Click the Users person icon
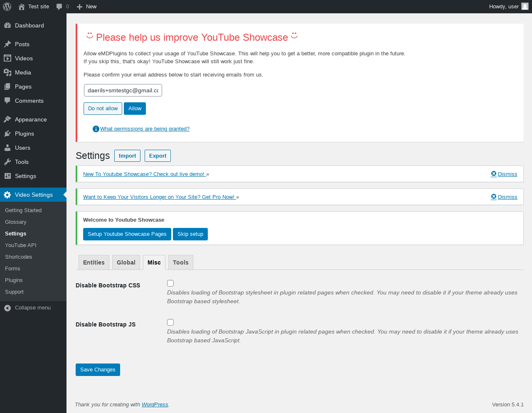The image size is (532, 413). pyautogui.click(x=7, y=148)
